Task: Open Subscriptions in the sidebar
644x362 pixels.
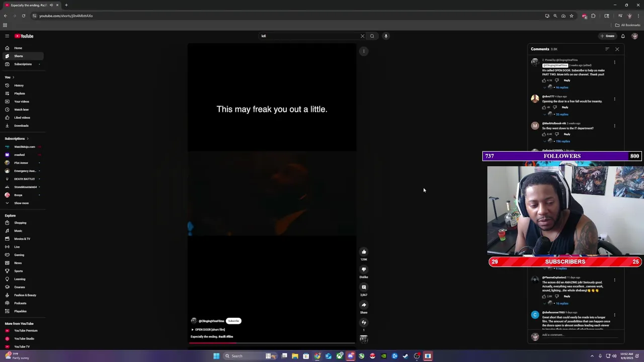Action: pyautogui.click(x=22, y=64)
